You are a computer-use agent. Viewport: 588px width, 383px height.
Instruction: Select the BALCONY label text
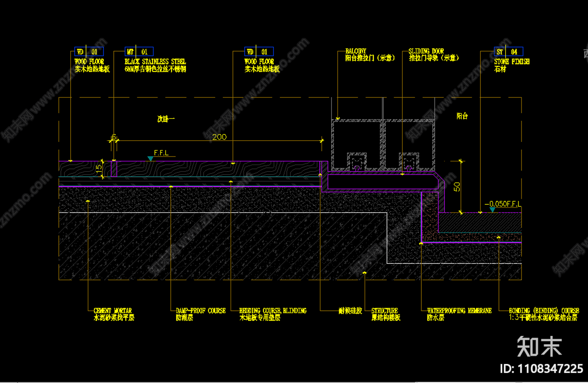[x=356, y=51]
